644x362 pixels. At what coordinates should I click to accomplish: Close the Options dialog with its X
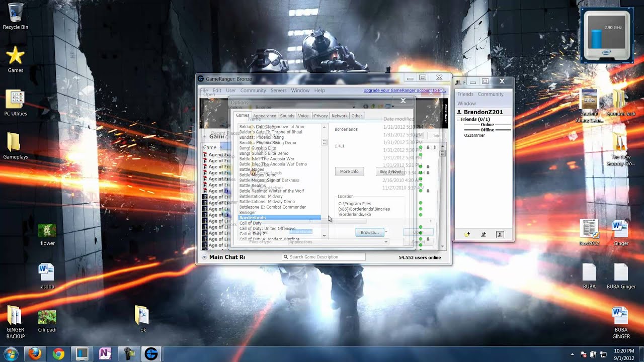403,101
